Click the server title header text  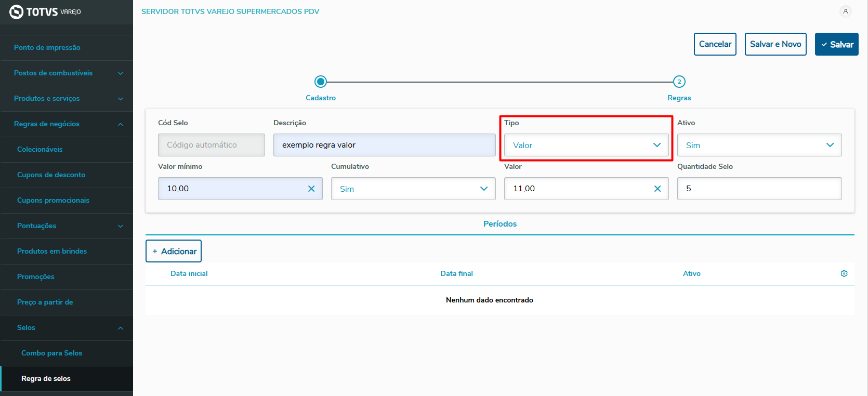pos(230,11)
